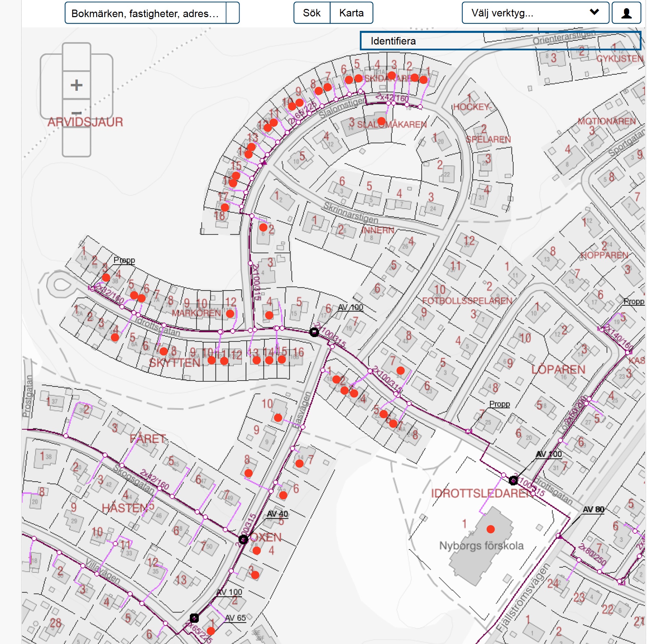This screenshot has width=647, height=644.
Task: Pan the map right with the right pan control
Action: (102, 86)
